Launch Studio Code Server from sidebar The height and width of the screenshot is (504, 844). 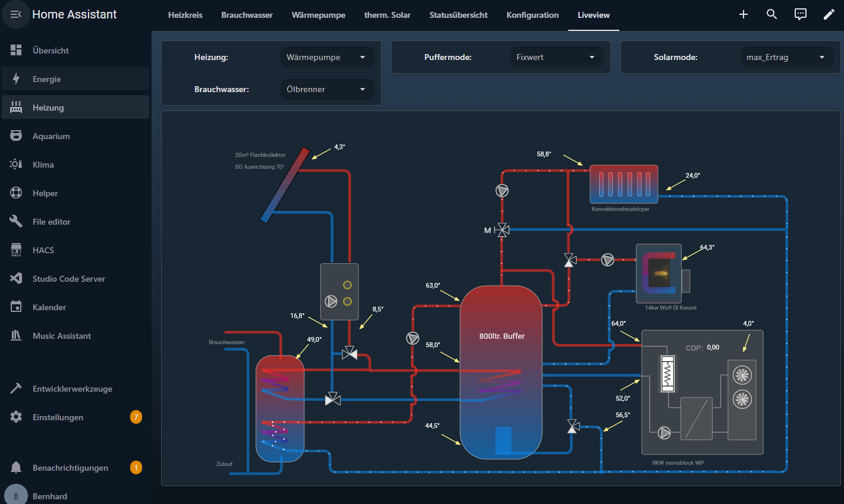[68, 279]
